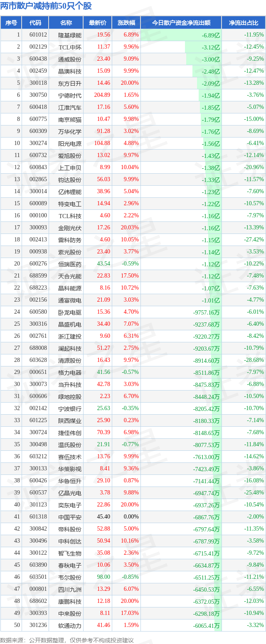This screenshot has width=266, height=644.
Task: Click stock name 宁波银行
Action: (x=70, y=409)
